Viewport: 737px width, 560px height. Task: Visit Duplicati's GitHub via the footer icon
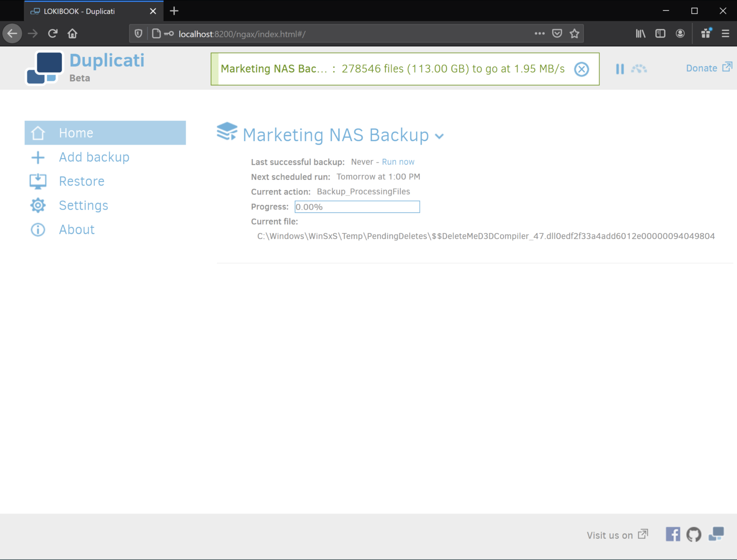point(694,535)
